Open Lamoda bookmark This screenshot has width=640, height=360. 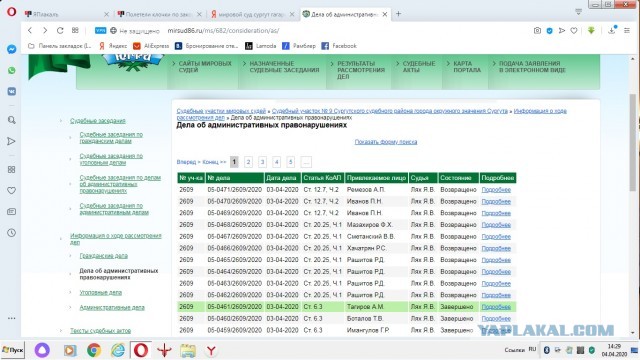(x=261, y=46)
